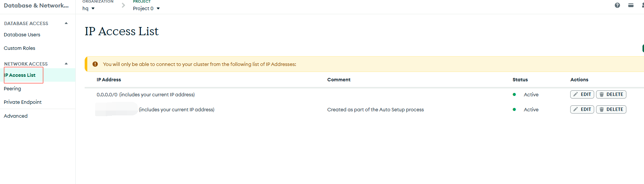Select IP Access List in the sidebar
This screenshot has height=184, width=644.
point(20,75)
